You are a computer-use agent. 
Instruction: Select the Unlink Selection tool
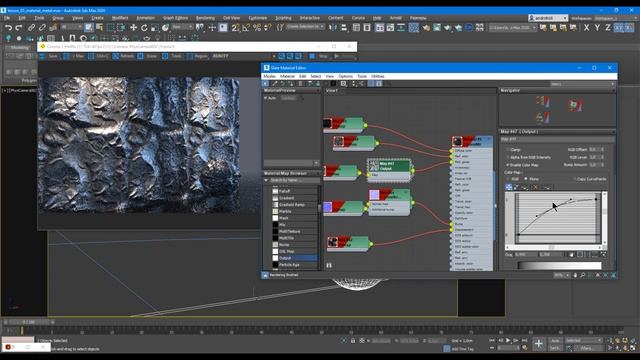click(42, 28)
